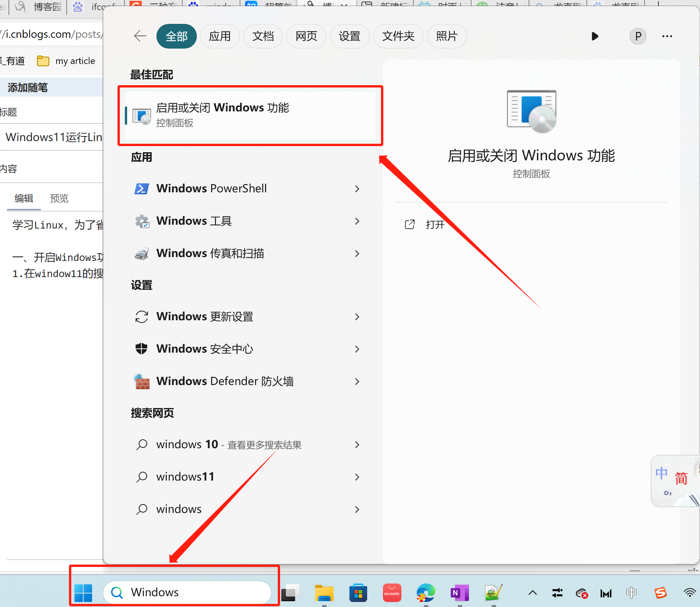Image resolution: width=700 pixels, height=607 pixels.
Task: Click the browser address bar cnblogs URL
Action: tap(52, 34)
